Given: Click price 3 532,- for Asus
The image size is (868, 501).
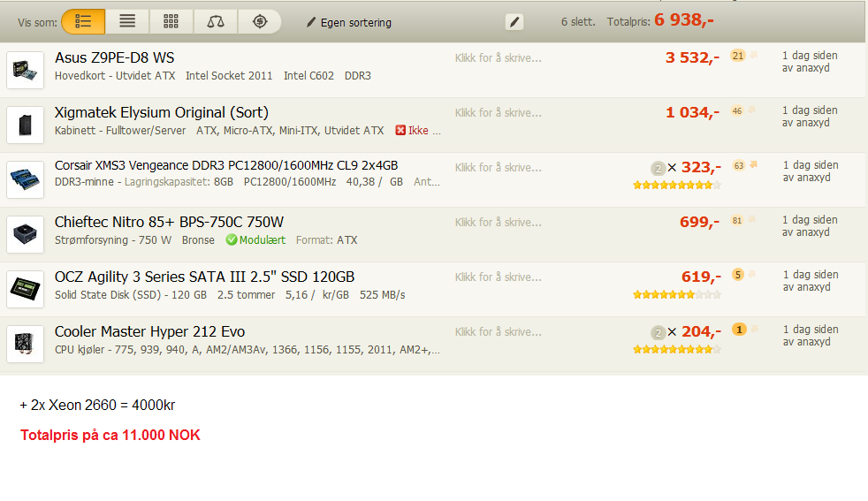Looking at the screenshot, I should 692,57.
